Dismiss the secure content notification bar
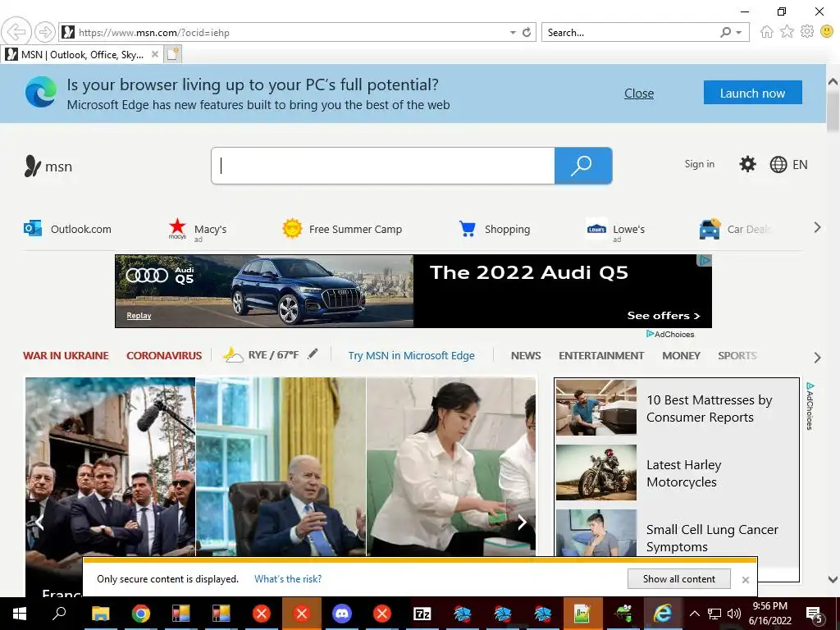Screen dimensions: 840x630 745,580
